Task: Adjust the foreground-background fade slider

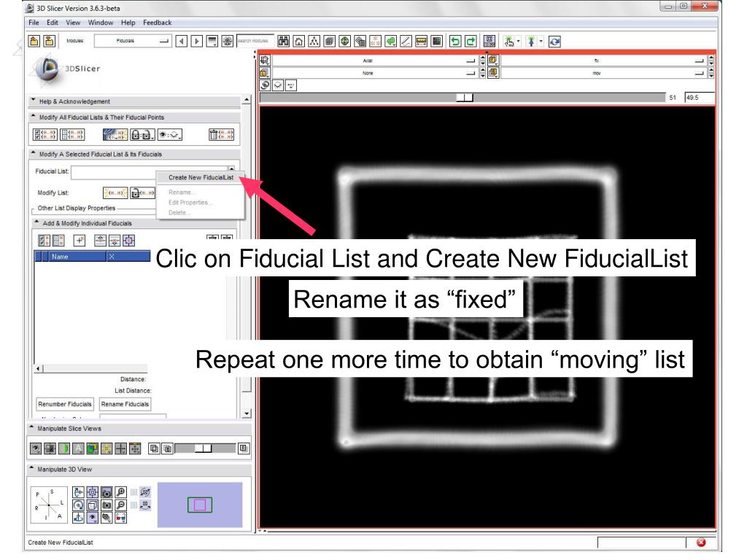Action: click(x=205, y=448)
